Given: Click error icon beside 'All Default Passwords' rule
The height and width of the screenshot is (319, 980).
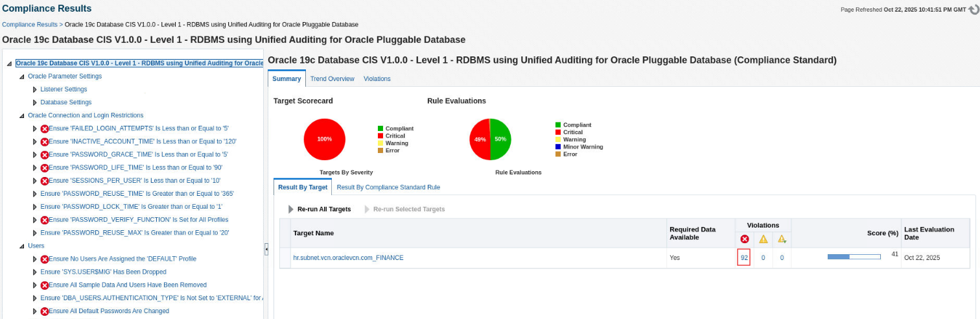Looking at the screenshot, I should 45,311.
